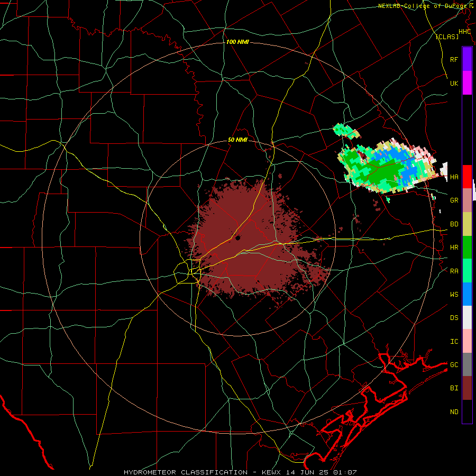Click the 01:07 timestamp
This screenshot has width=476, height=476.
tap(344, 472)
